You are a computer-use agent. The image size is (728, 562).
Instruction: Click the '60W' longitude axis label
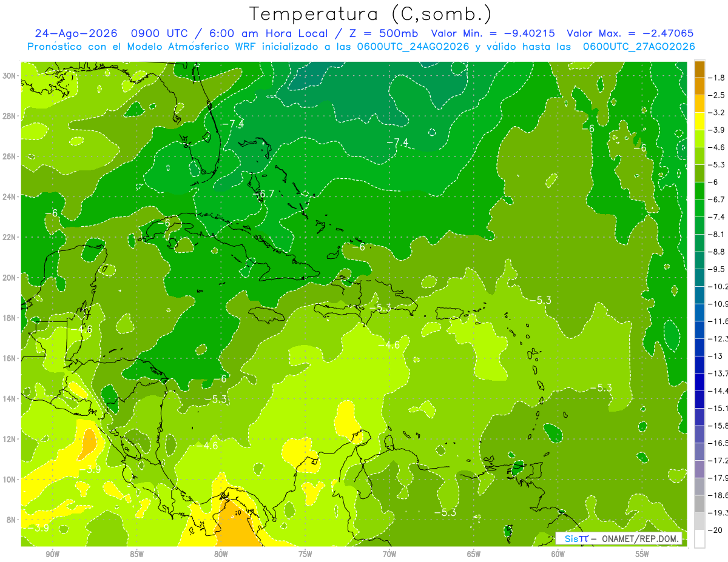pyautogui.click(x=558, y=554)
